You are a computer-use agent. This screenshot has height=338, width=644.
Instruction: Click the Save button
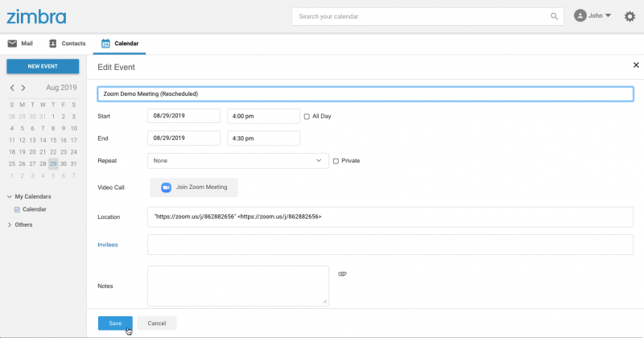[115, 324]
